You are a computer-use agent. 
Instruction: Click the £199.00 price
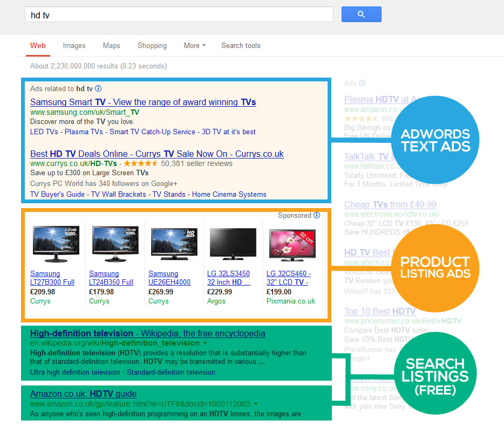point(278,292)
